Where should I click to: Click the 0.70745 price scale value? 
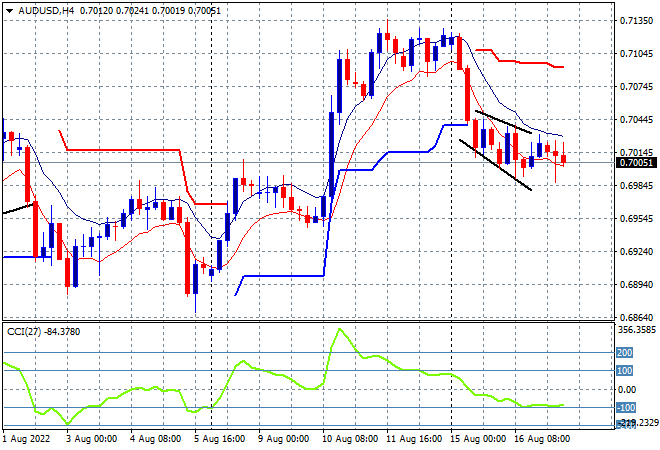click(x=636, y=87)
